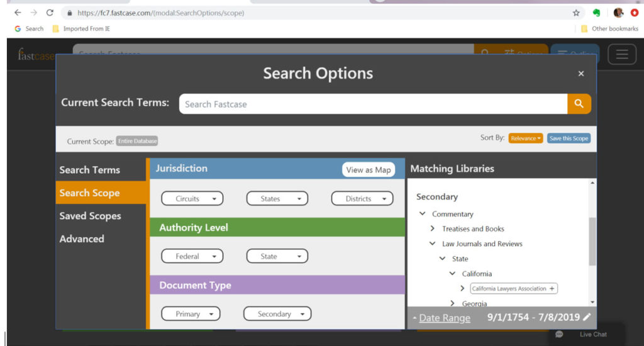This screenshot has width=644, height=346.
Task: Click the orange search magnifier button
Action: point(579,104)
